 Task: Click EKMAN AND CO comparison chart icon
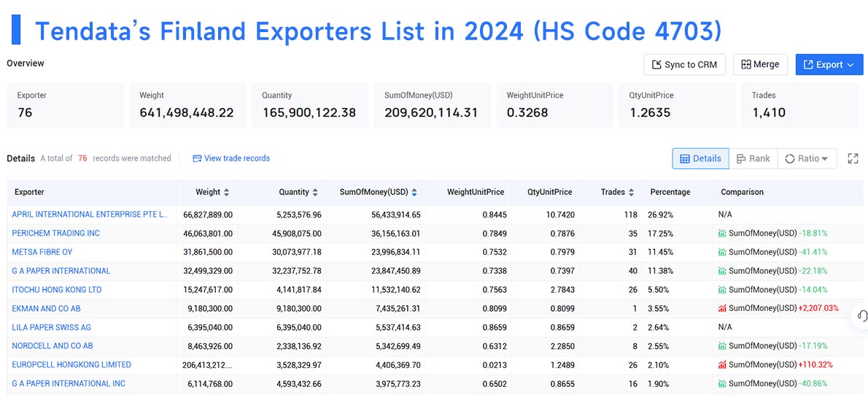(x=722, y=308)
